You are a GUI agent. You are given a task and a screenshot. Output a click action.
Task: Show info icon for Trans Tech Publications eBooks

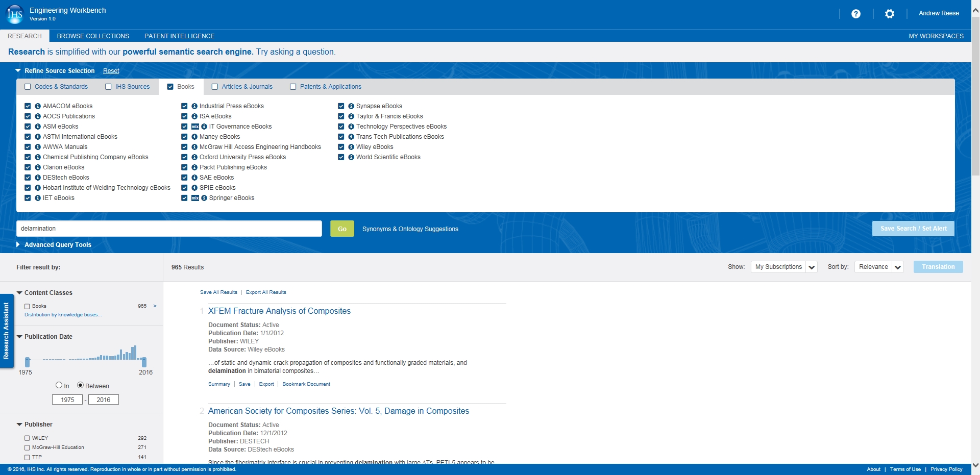[351, 137]
